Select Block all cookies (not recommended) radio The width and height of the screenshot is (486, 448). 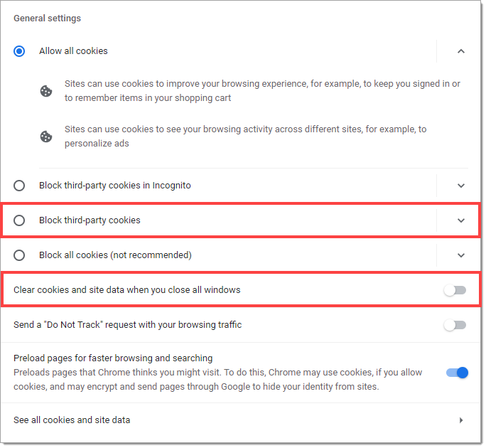pyautogui.click(x=19, y=255)
